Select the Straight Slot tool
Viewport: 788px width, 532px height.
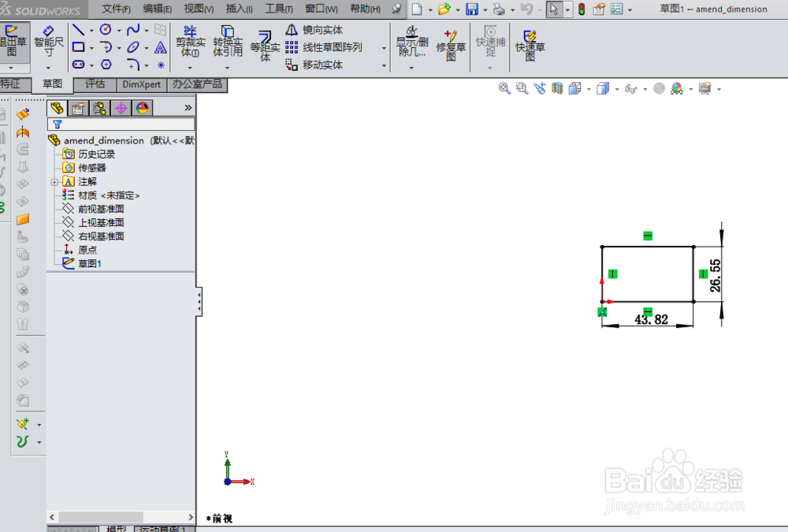78,65
